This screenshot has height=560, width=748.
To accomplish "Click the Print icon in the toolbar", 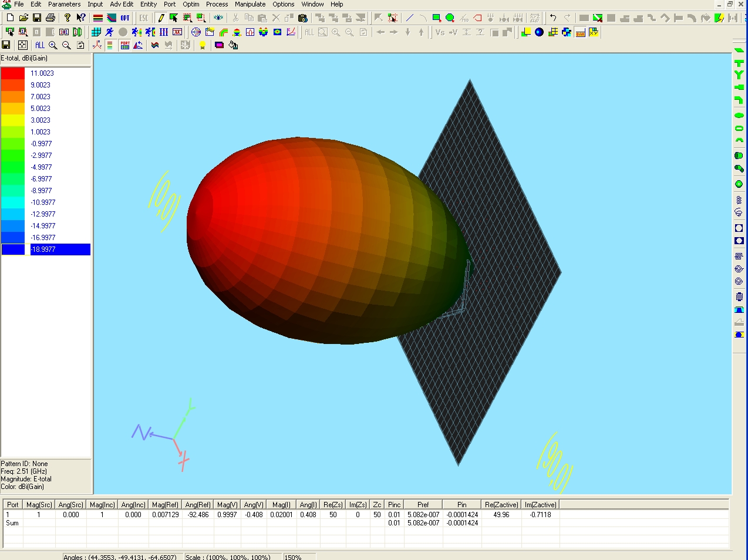I will click(50, 18).
